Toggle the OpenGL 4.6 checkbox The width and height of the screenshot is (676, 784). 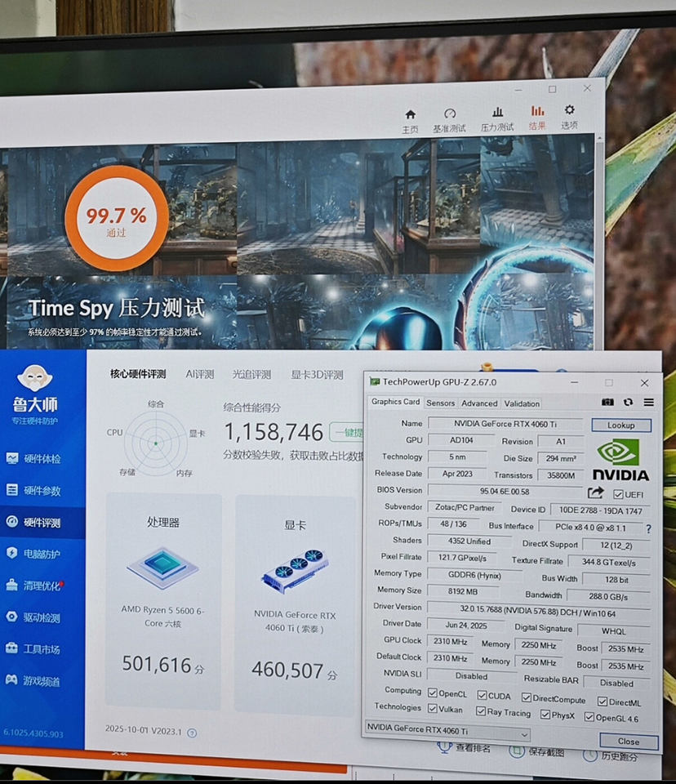pyautogui.click(x=589, y=716)
